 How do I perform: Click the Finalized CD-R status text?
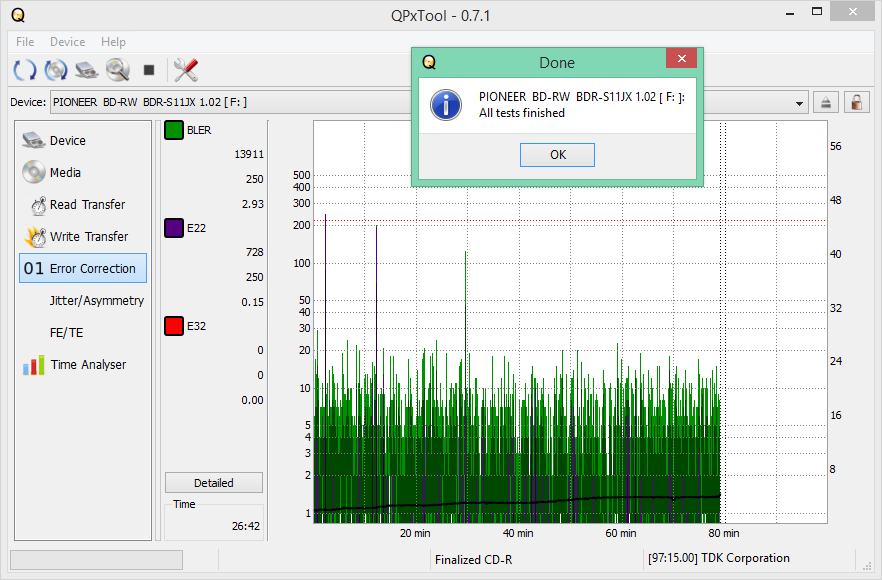[x=474, y=560]
